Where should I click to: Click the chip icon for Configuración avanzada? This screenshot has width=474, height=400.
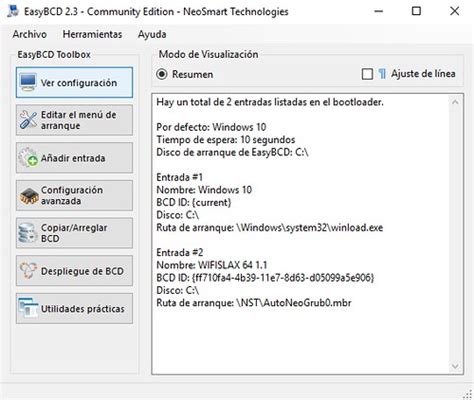(29, 196)
